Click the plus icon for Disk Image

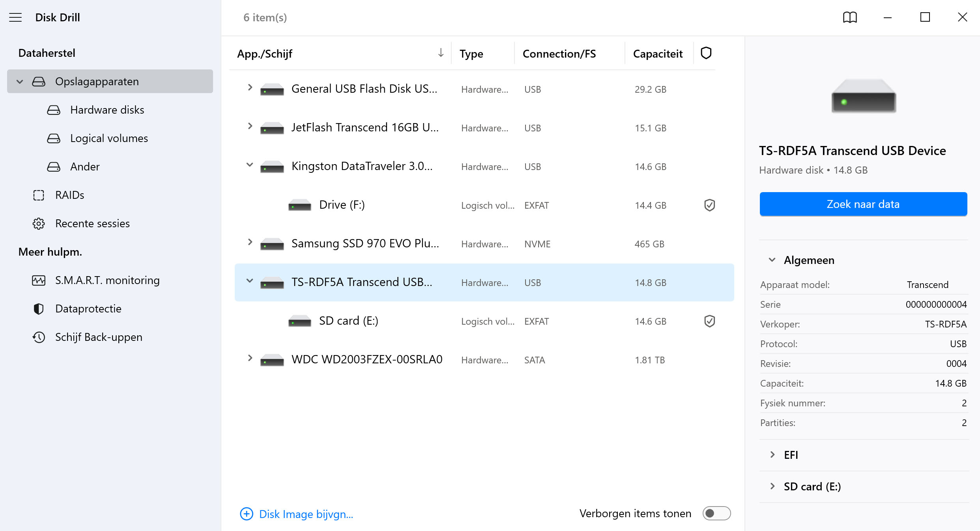(x=247, y=514)
